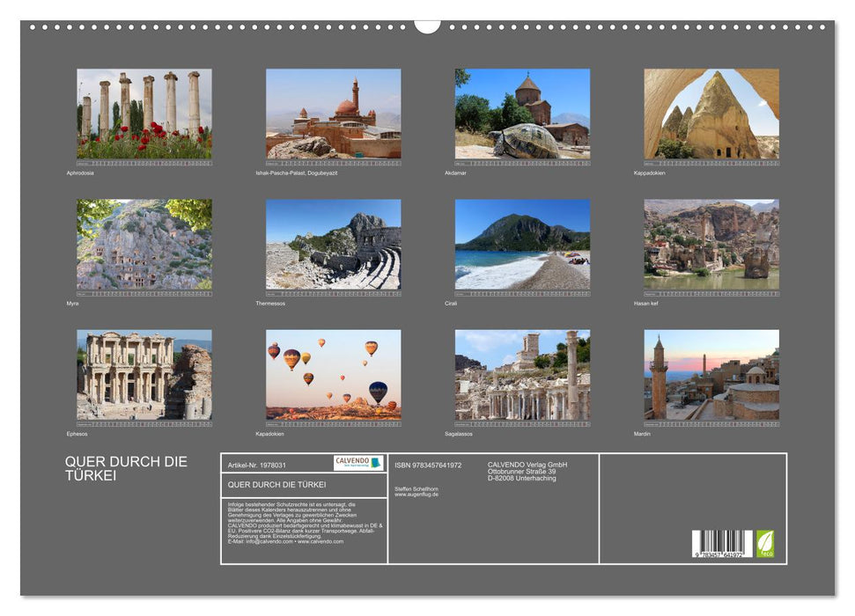Screen dimensions: 855x616
Task: Click the large QUER DURCH DIE TÜRKEI heading
Action: [x=126, y=468]
